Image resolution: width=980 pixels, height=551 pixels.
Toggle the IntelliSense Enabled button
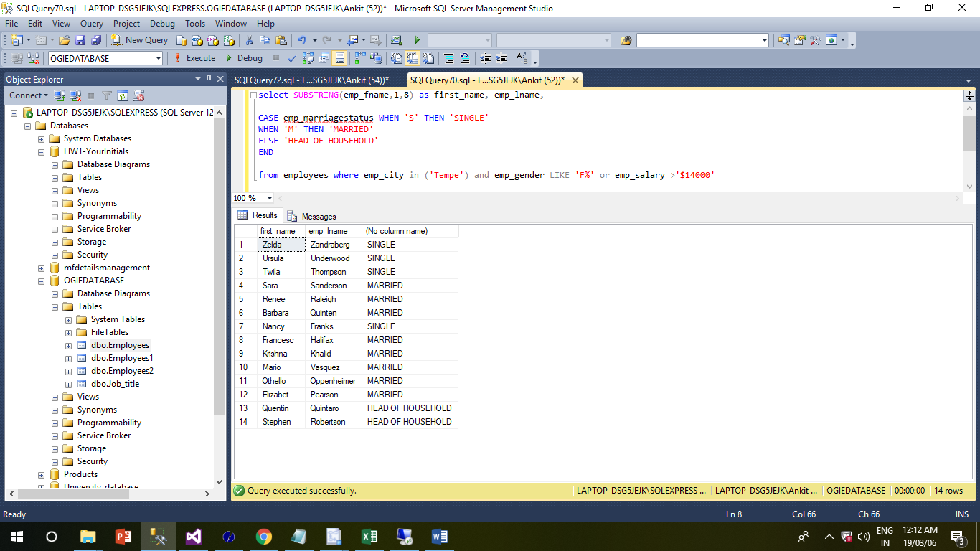point(339,58)
